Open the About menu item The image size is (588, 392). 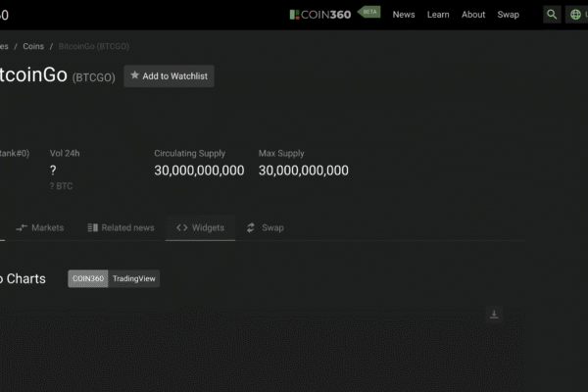(473, 15)
